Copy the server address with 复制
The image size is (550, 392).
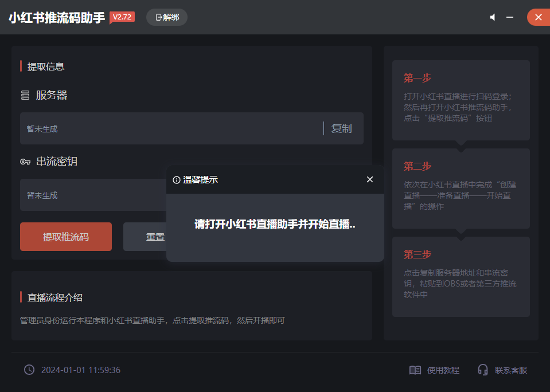[342, 128]
